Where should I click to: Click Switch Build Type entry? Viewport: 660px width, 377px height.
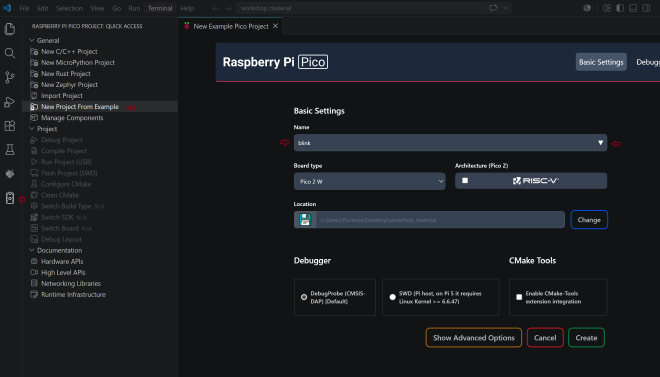pos(66,206)
